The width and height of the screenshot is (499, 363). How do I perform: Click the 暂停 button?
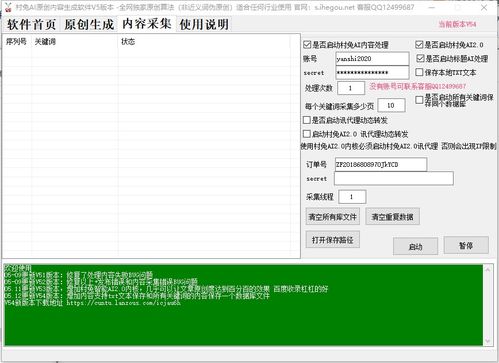pyautogui.click(x=466, y=245)
